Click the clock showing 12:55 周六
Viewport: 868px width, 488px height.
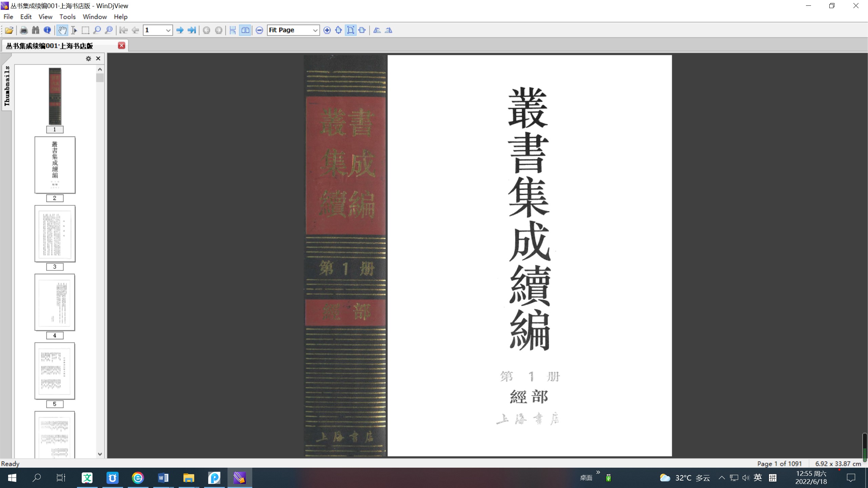tap(811, 477)
